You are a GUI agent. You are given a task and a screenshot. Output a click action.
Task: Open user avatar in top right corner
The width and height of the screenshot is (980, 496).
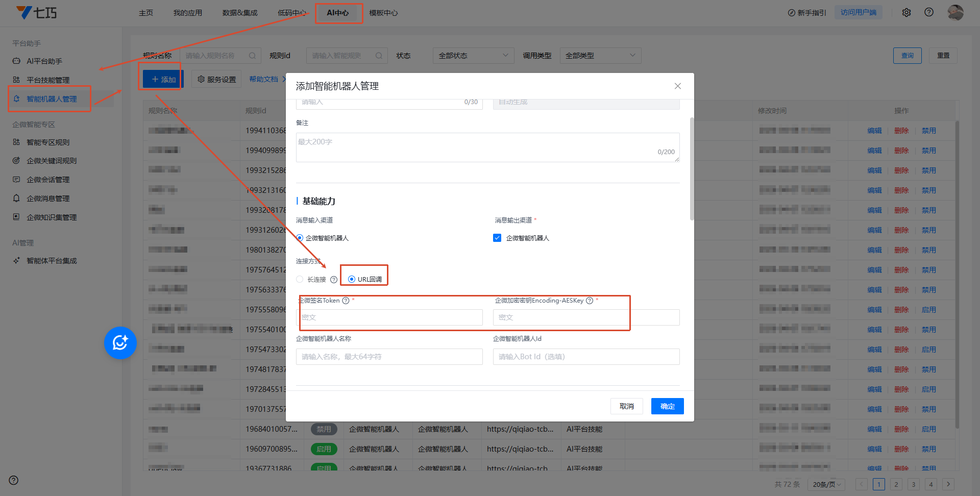pyautogui.click(x=955, y=13)
